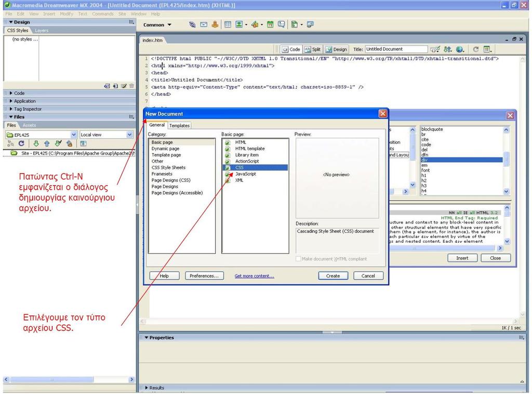Image resolution: width=532 pixels, height=394 pixels.
Task: Click Insert in the Tag Chooser window
Action: pyautogui.click(x=462, y=258)
